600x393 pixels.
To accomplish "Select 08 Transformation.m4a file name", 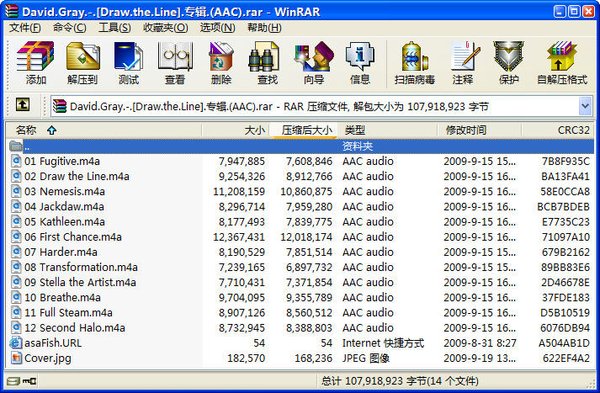I will (x=81, y=267).
